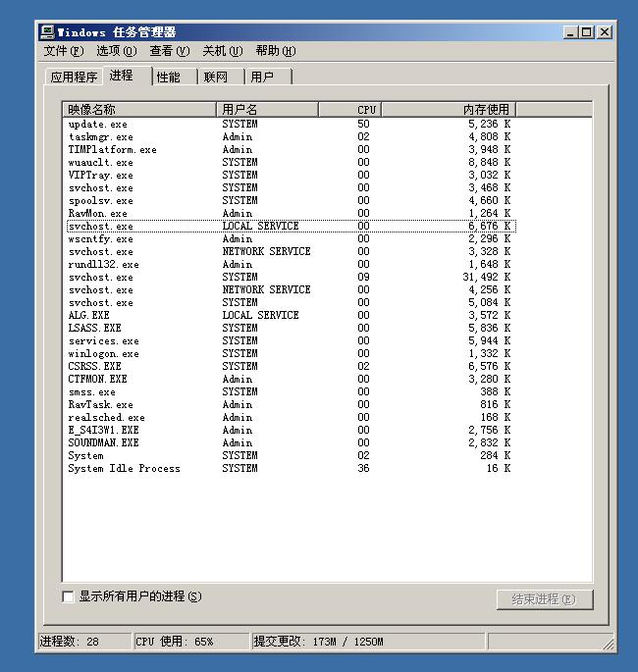638x672 pixels.
Task: Select the E_S4I3W1.EXE process
Action: (x=292, y=431)
